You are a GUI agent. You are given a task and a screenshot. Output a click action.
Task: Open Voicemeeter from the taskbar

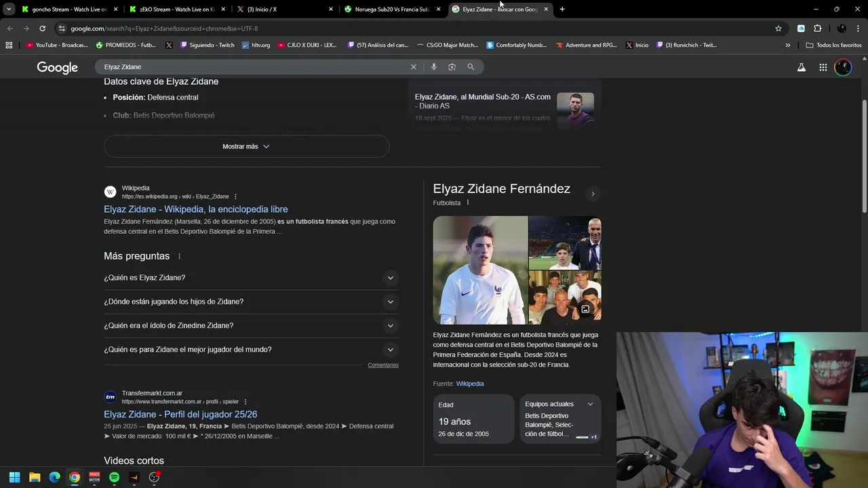pyautogui.click(x=94, y=477)
